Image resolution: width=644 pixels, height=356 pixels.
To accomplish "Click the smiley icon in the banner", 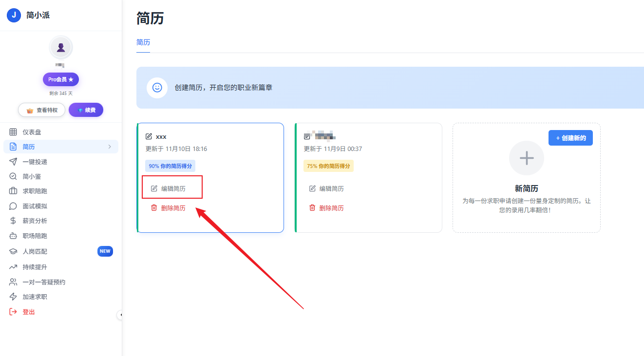I will click(157, 88).
